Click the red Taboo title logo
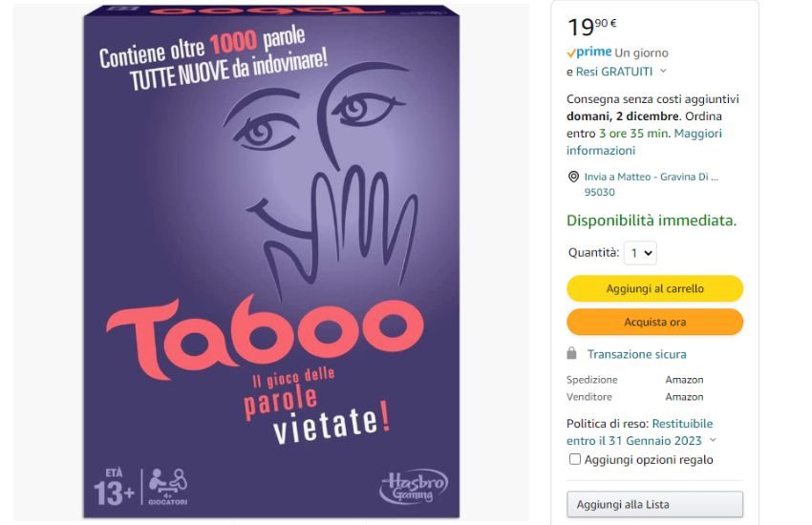 pos(265,329)
